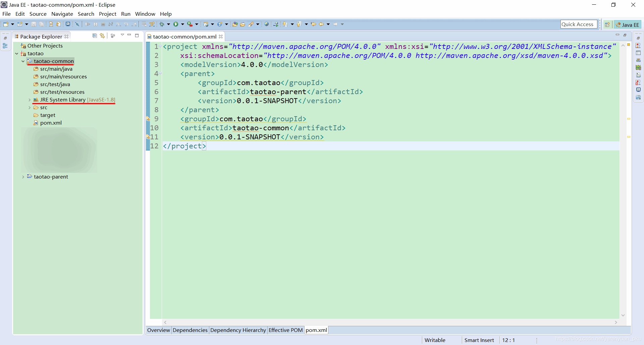This screenshot has width=644, height=345.
Task: Open the Run dropdown arrow
Action: coord(182,24)
